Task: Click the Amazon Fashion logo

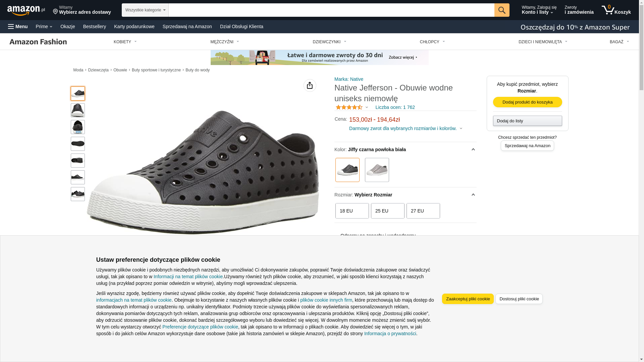Action: pos(38,42)
